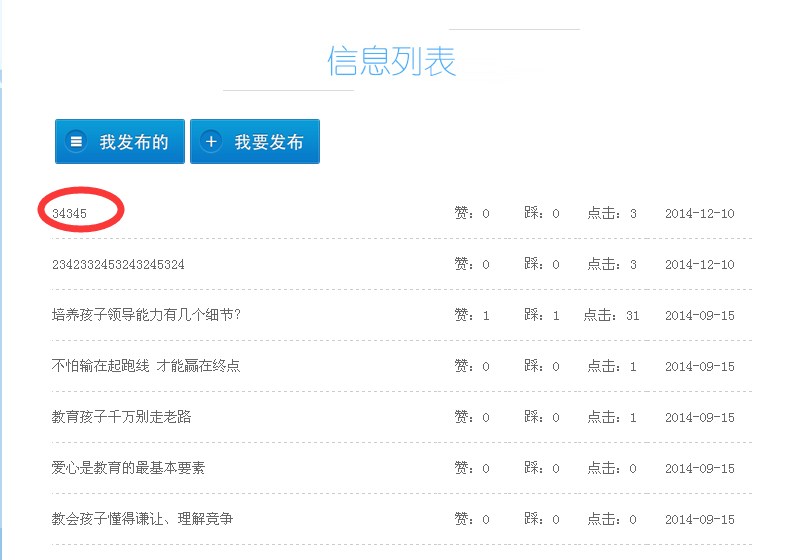Open 教会孩子懂得谦让、理解竞争 article
This screenshot has height=560, width=797.
(142, 518)
